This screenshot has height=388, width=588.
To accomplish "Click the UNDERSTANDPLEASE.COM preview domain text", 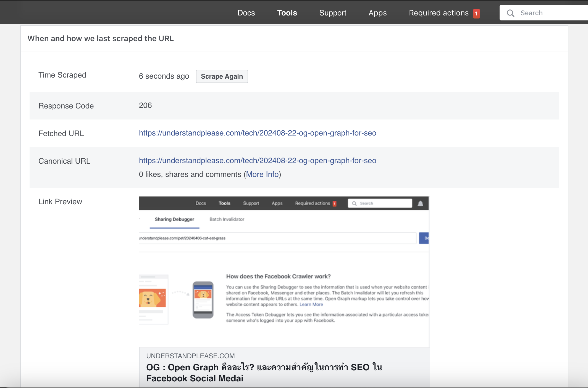I will (x=190, y=356).
